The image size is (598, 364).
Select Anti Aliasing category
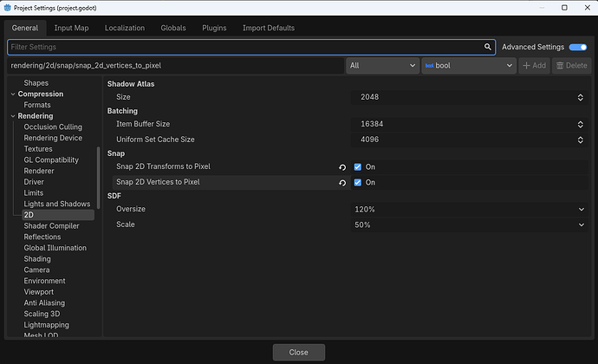tap(44, 303)
